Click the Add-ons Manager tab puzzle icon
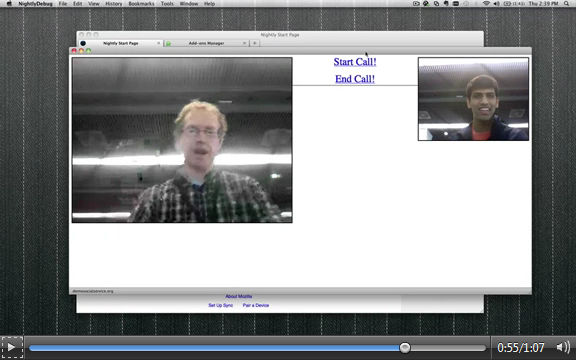The height and width of the screenshot is (360, 576). (x=168, y=43)
